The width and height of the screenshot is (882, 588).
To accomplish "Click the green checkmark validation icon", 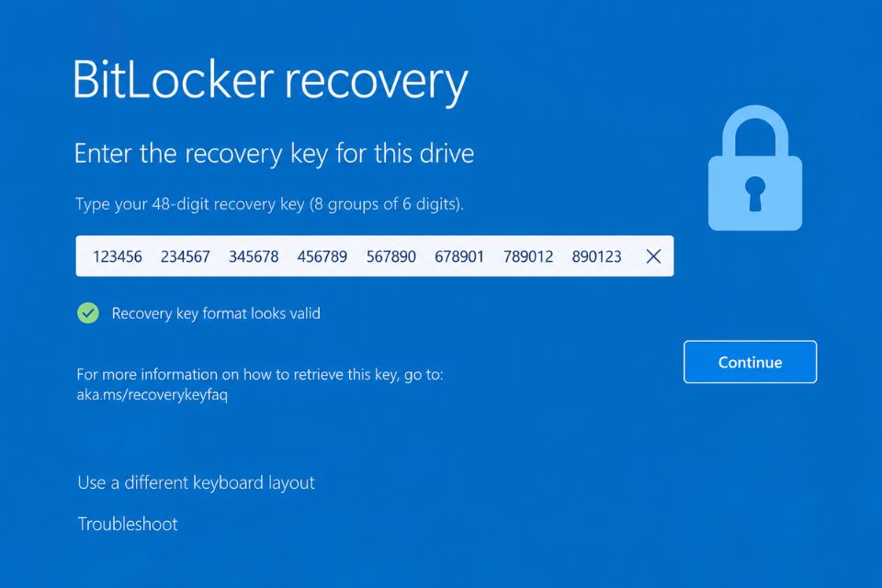I will click(x=88, y=313).
